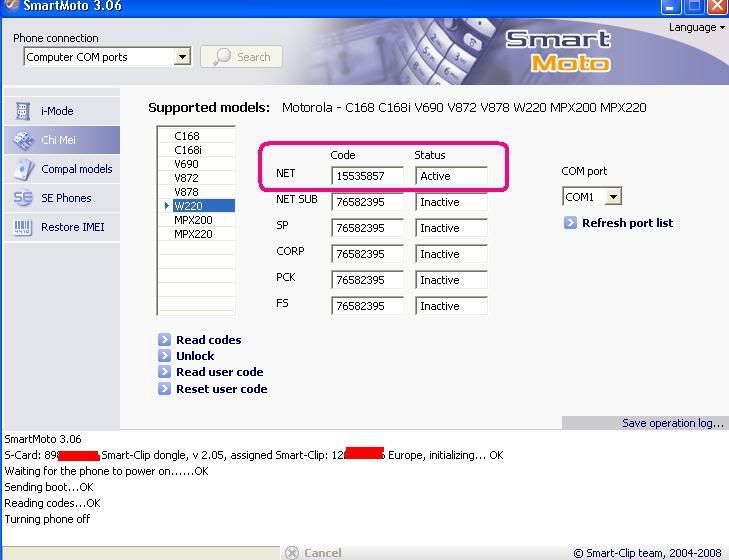
Task: Select model C168i in list
Action: (x=197, y=150)
